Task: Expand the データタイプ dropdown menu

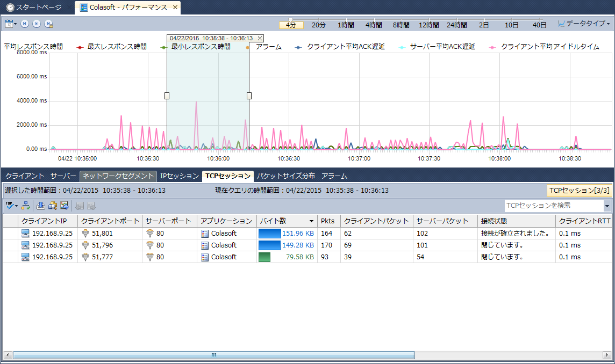Action: pyautogui.click(x=584, y=24)
